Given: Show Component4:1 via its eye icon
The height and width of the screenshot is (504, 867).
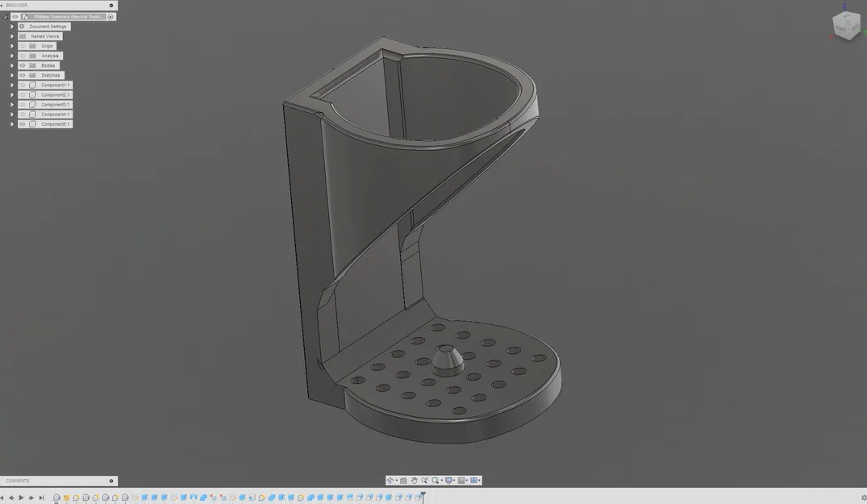Looking at the screenshot, I should (x=23, y=115).
